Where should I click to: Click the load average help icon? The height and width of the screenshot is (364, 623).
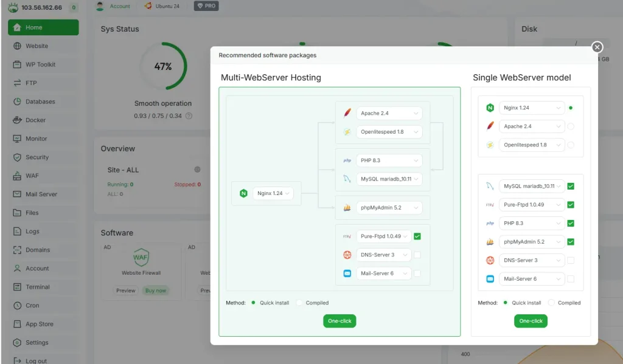click(x=189, y=116)
